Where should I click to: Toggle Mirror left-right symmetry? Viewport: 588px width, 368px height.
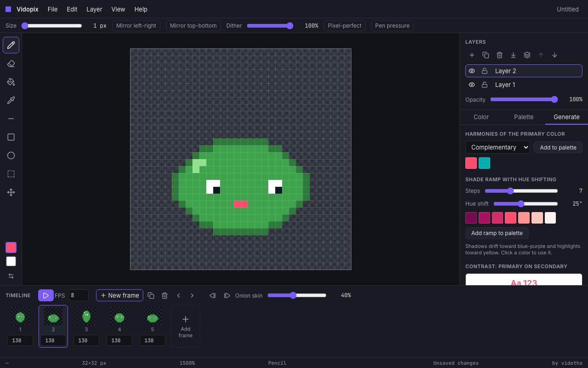pyautogui.click(x=136, y=26)
